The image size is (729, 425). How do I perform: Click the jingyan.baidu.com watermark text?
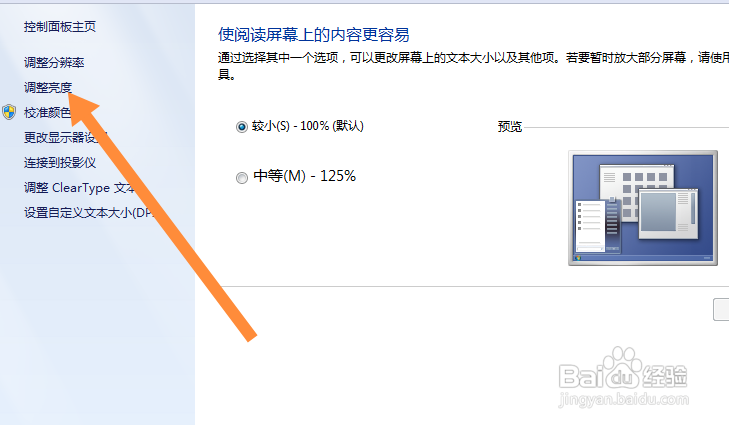(x=623, y=399)
